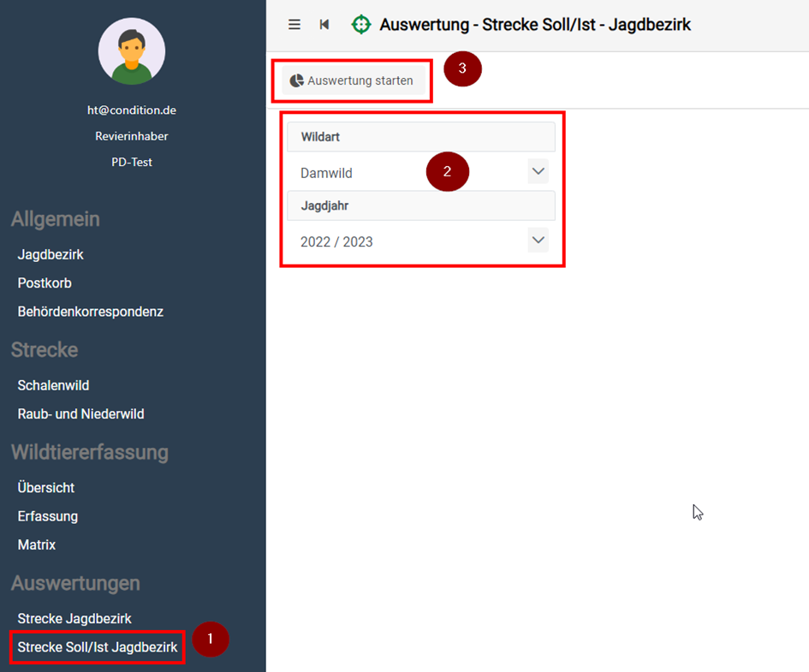Select Raub- und Niederwild entry
Screen dimensions: 809x672
tap(80, 413)
